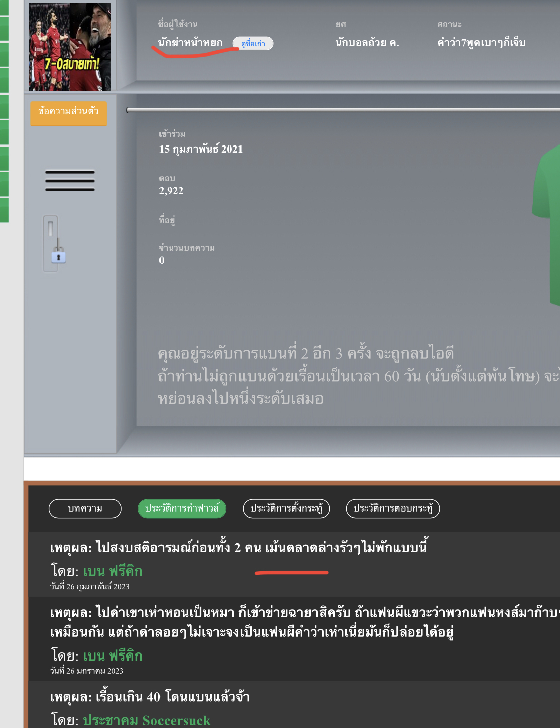Open เบน ฟรีคิก link dated 26 กุมภาพันธ์ 2023
This screenshot has height=728, width=560.
[113, 571]
